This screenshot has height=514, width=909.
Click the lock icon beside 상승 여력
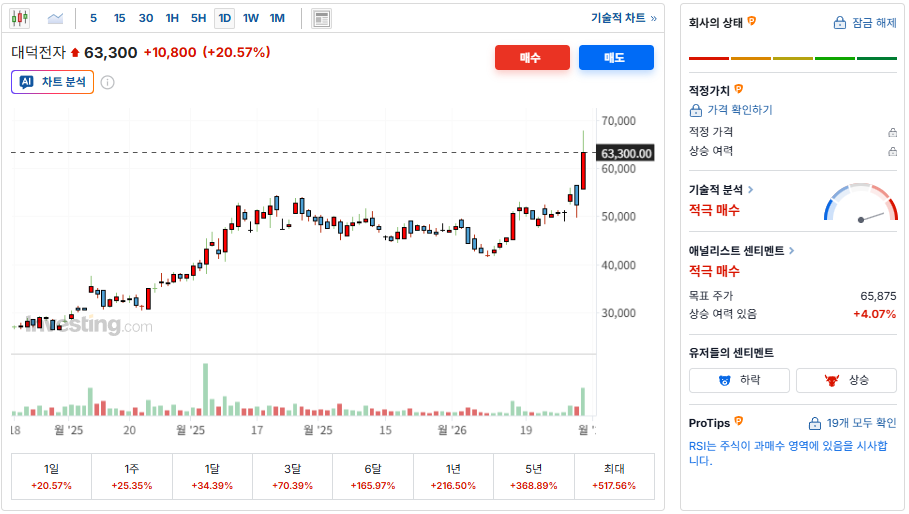[892, 151]
